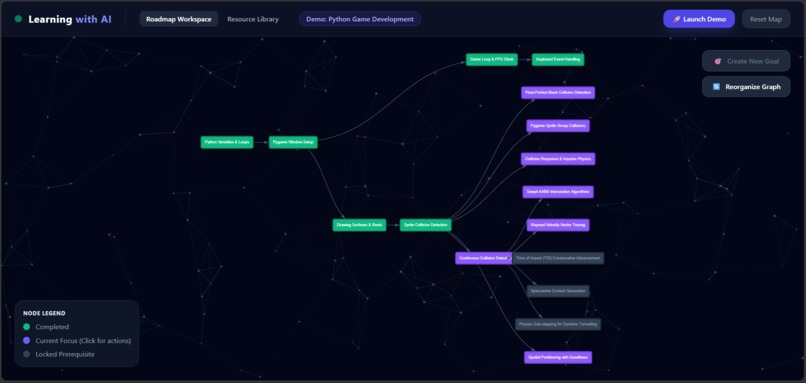This screenshot has width=806, height=383.
Task: Open the Raycast Velocity Vector Tracing node
Action: 558,225
